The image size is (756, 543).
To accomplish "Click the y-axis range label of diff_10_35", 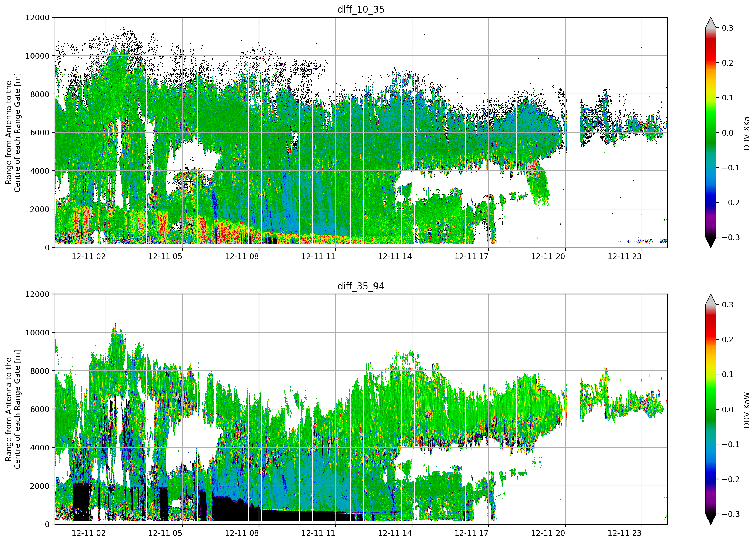I will (13, 132).
